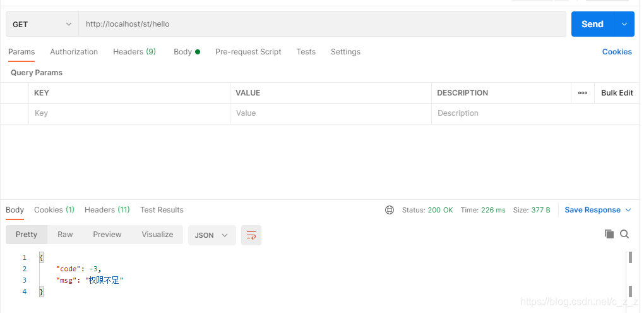Open the Pre-request Script tab
Image resolution: width=644 pixels, height=313 pixels.
click(x=248, y=52)
